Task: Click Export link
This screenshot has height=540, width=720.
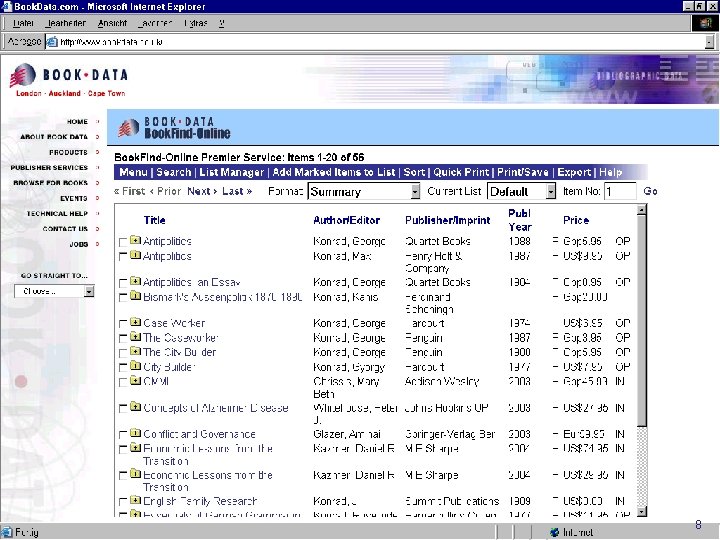Action: click(x=574, y=172)
